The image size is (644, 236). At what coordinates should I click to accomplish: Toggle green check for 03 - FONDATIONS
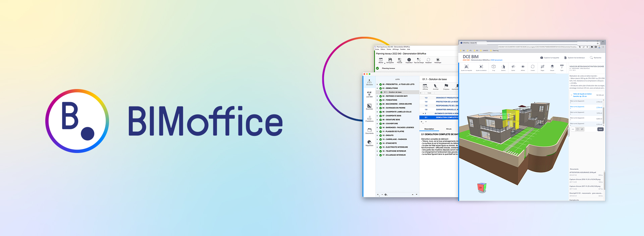(x=381, y=100)
